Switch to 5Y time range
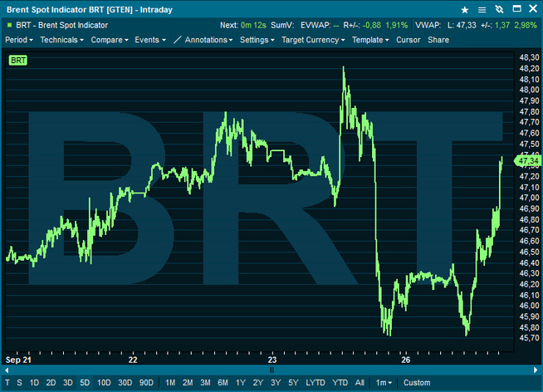The width and height of the screenshot is (543, 392). (293, 383)
